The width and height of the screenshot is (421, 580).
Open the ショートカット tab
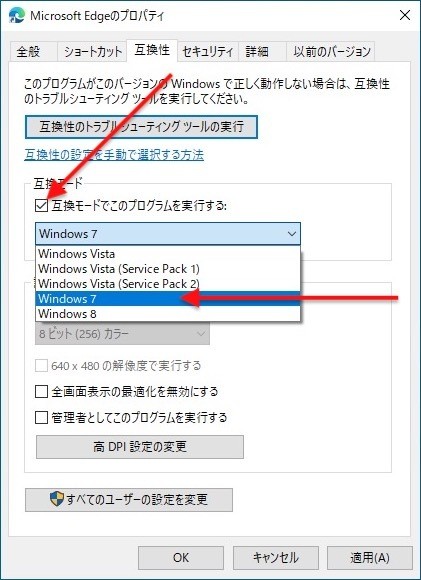[x=92, y=51]
